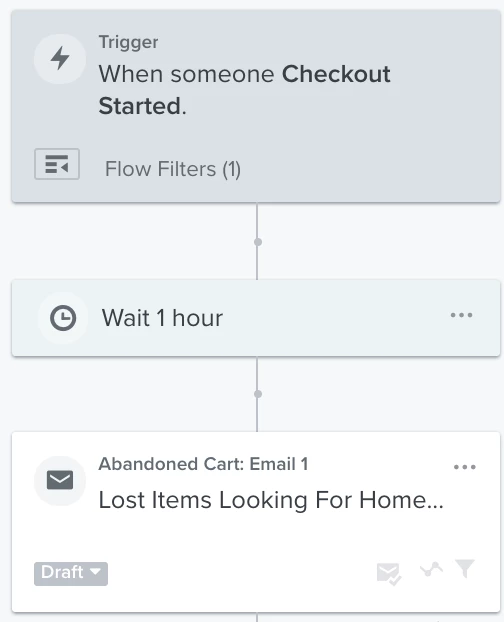This screenshot has height=622, width=504.
Task: Click the funnel filter icon on Email 1
Action: point(465,568)
